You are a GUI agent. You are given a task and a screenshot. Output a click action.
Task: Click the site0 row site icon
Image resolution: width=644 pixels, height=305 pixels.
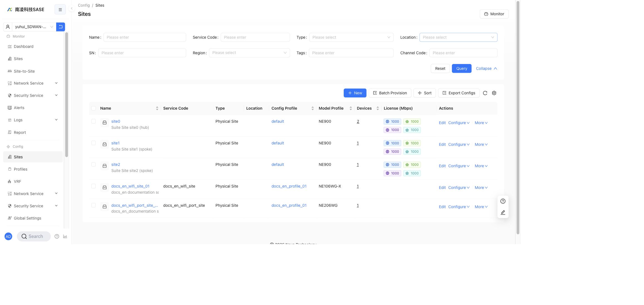[105, 122]
